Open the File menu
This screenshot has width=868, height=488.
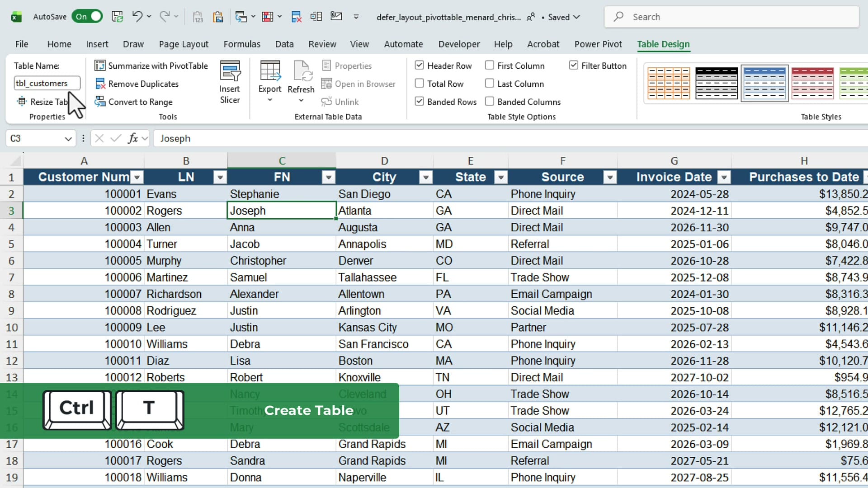[21, 44]
